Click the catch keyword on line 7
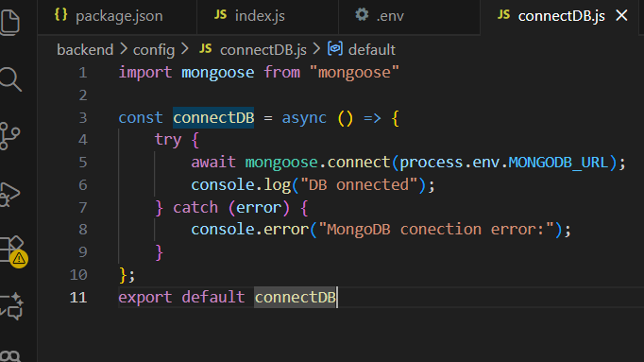644x362 pixels. coord(195,208)
